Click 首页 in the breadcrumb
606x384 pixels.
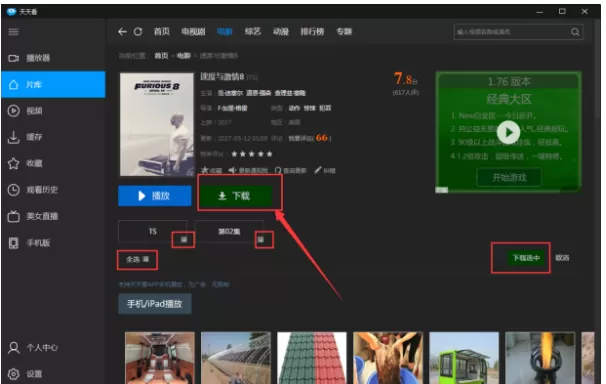coord(161,56)
